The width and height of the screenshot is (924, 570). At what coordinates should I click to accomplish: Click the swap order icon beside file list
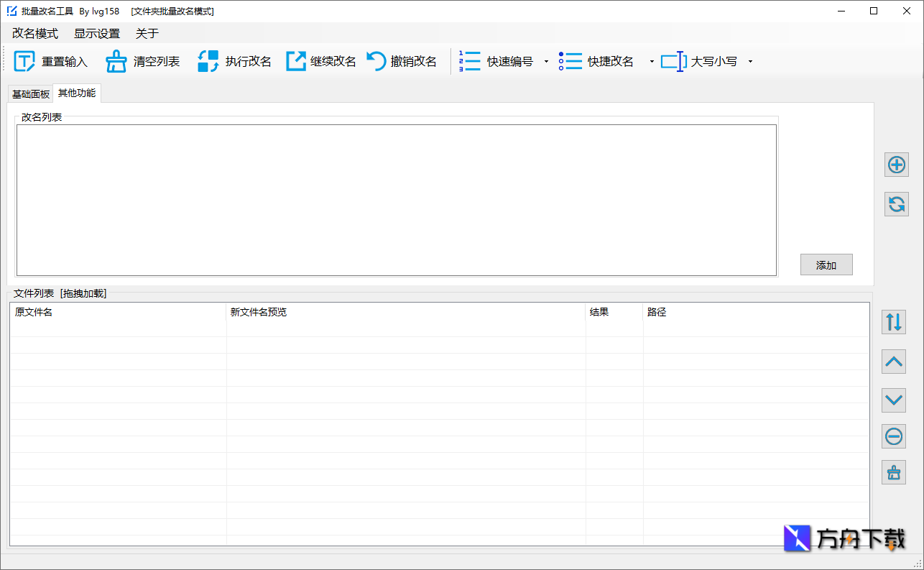pos(893,322)
